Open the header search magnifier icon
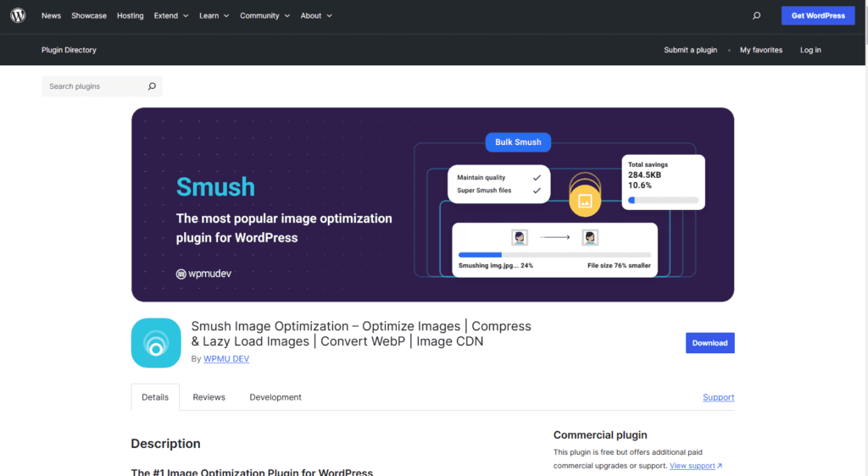 click(756, 15)
